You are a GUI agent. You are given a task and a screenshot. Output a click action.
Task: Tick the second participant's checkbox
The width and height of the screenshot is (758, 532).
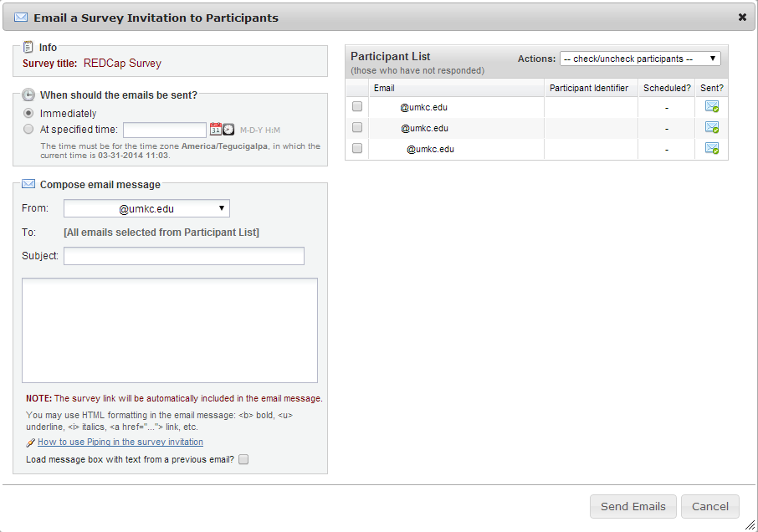[357, 127]
